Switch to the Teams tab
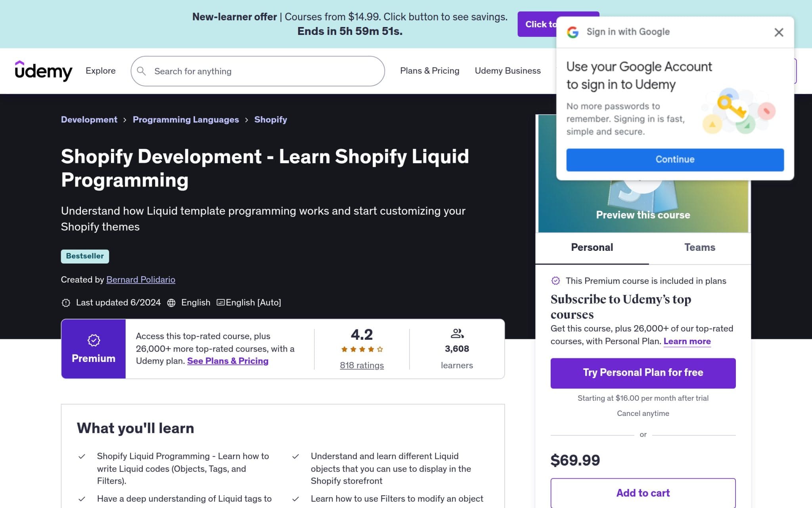Image resolution: width=812 pixels, height=508 pixels. 700,248
